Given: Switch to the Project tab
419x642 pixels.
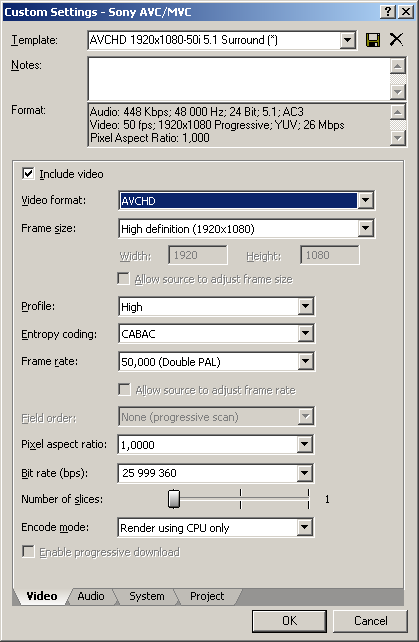Looking at the screenshot, I should pos(207,596).
